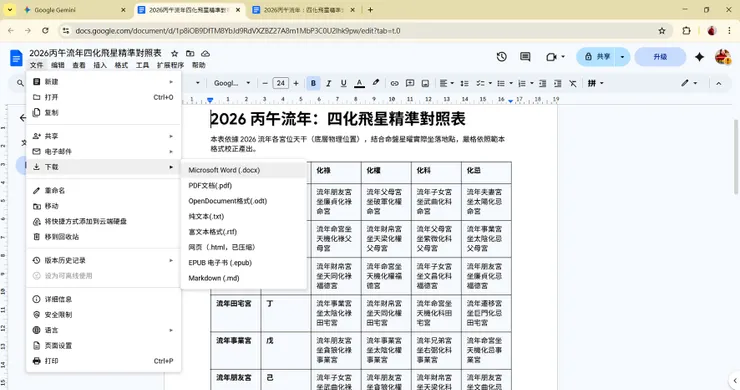The width and height of the screenshot is (740, 390).
Task: Download as 纯文本(.txt)
Action: coord(244,216)
